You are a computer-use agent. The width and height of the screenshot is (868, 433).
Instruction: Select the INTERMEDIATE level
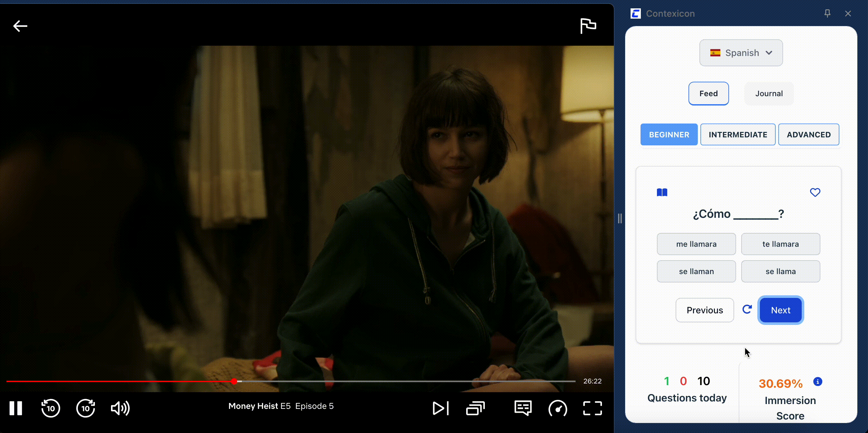[x=738, y=134]
